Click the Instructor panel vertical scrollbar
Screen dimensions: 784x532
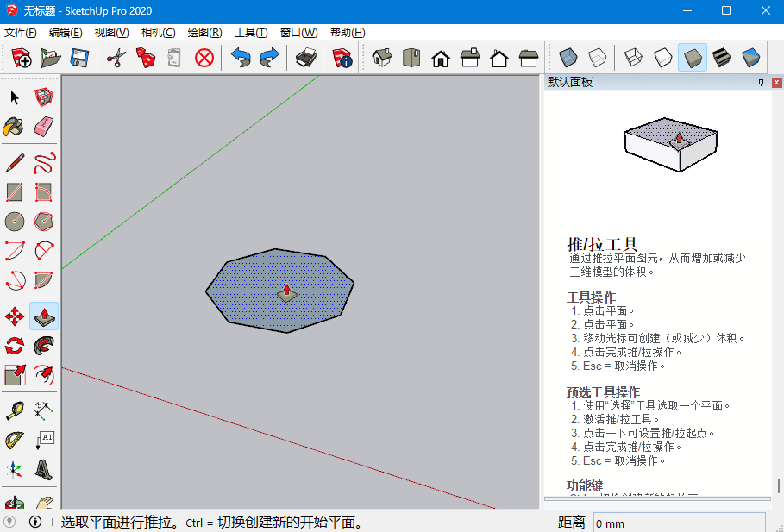coord(778,485)
